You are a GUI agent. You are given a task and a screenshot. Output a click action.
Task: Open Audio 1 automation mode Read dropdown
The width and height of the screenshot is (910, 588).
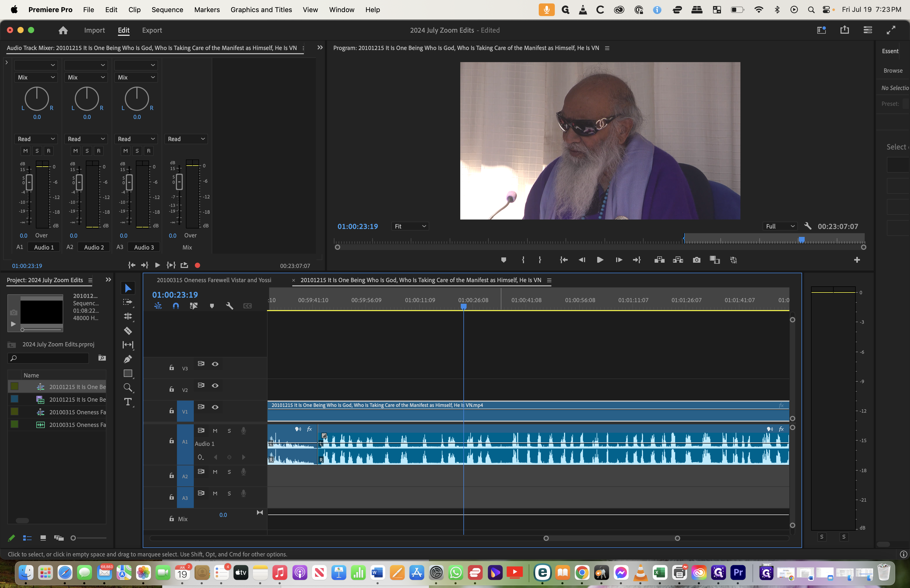[x=36, y=139]
